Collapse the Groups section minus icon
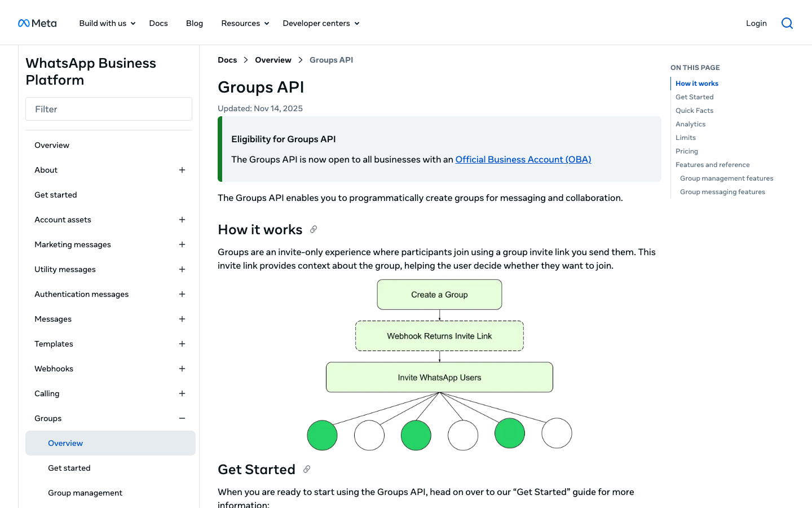812x508 pixels. (182, 418)
